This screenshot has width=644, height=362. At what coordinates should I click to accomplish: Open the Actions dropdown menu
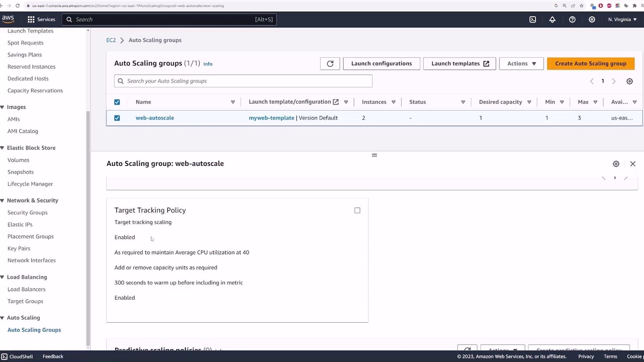(x=521, y=64)
